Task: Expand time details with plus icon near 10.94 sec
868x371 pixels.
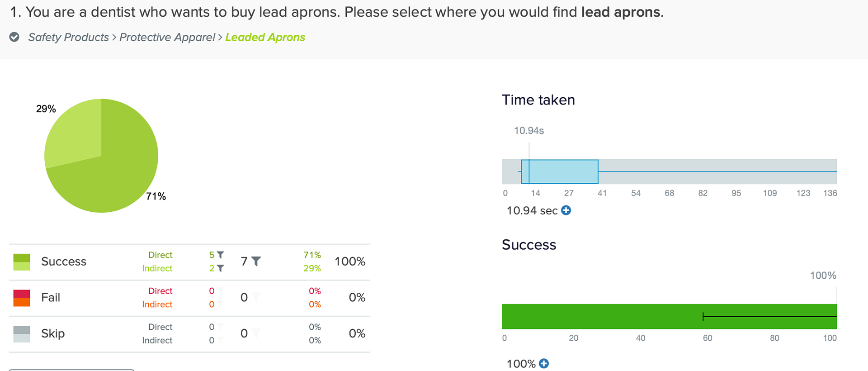Action: pyautogui.click(x=566, y=210)
